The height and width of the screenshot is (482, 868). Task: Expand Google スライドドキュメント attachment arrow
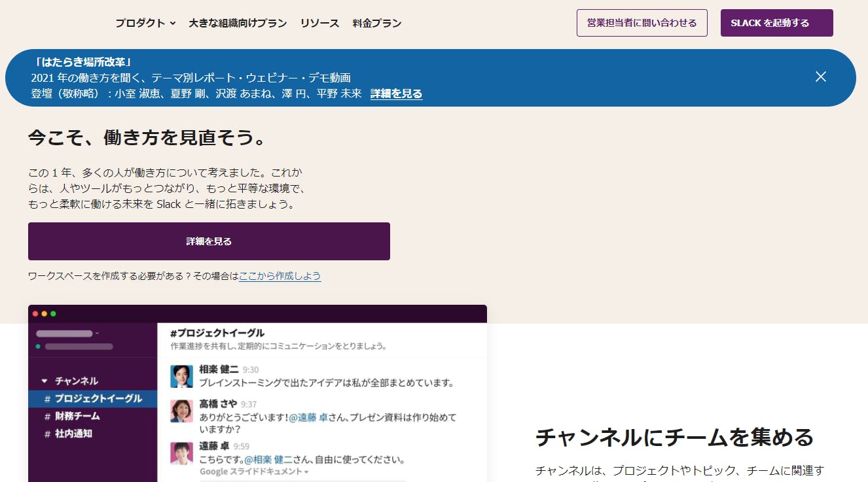(x=306, y=472)
